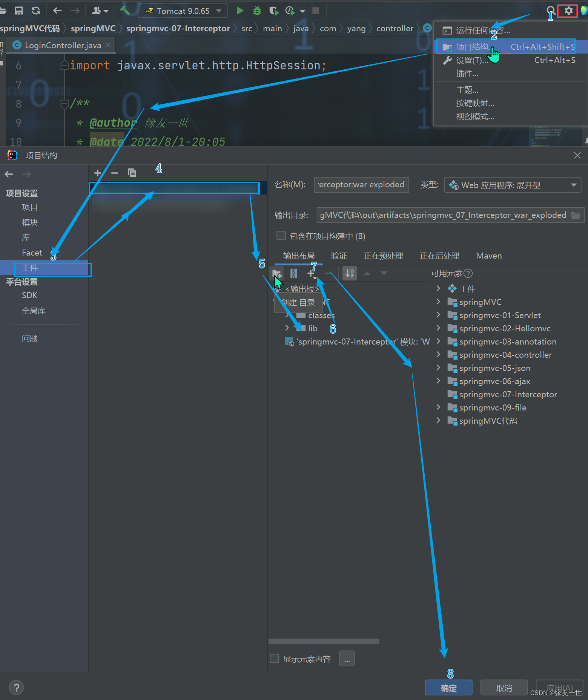Image resolution: width=588 pixels, height=700 pixels.
Task: Move element up arrow in output layout
Action: (x=367, y=273)
